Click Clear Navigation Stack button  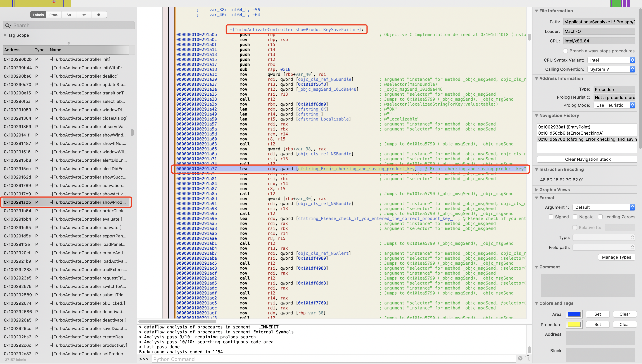(x=587, y=159)
